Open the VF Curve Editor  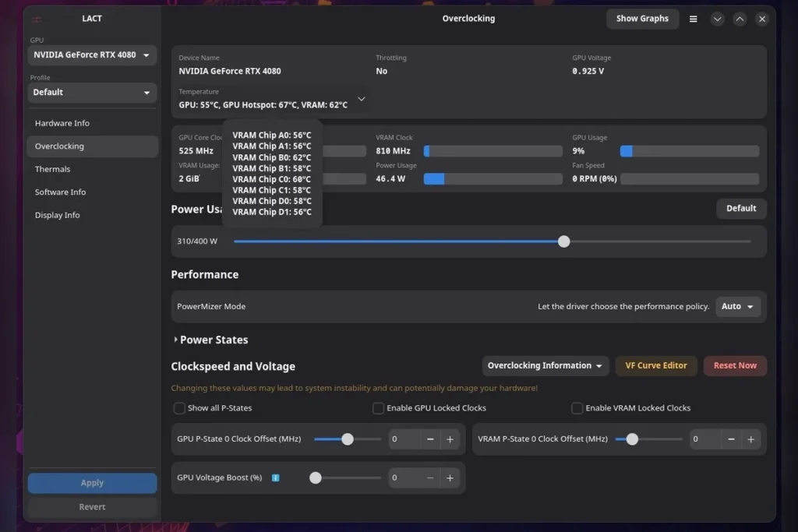(x=656, y=365)
